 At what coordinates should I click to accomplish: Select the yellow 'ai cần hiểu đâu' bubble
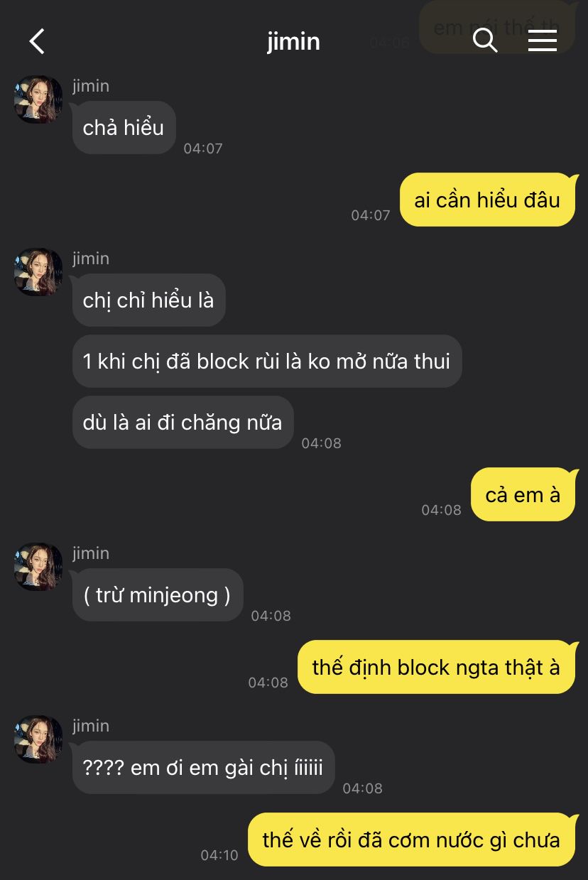pyautogui.click(x=487, y=200)
